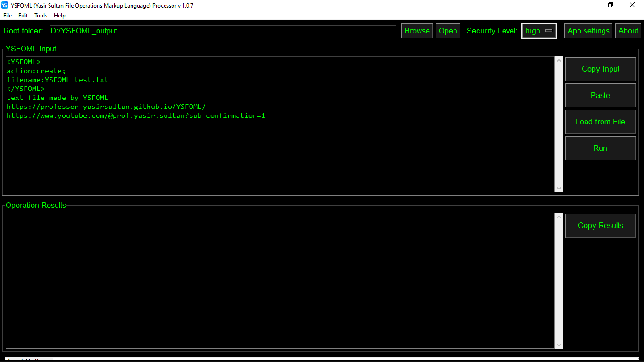
Task: Expand the Security Level dropdown
Action: point(539,31)
